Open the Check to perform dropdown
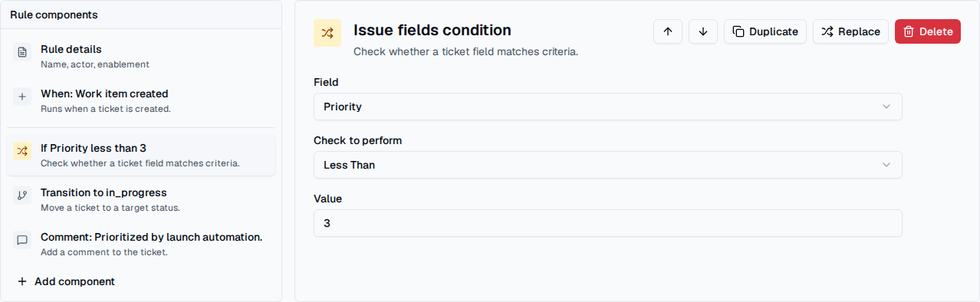This screenshot has width=980, height=302. click(607, 165)
